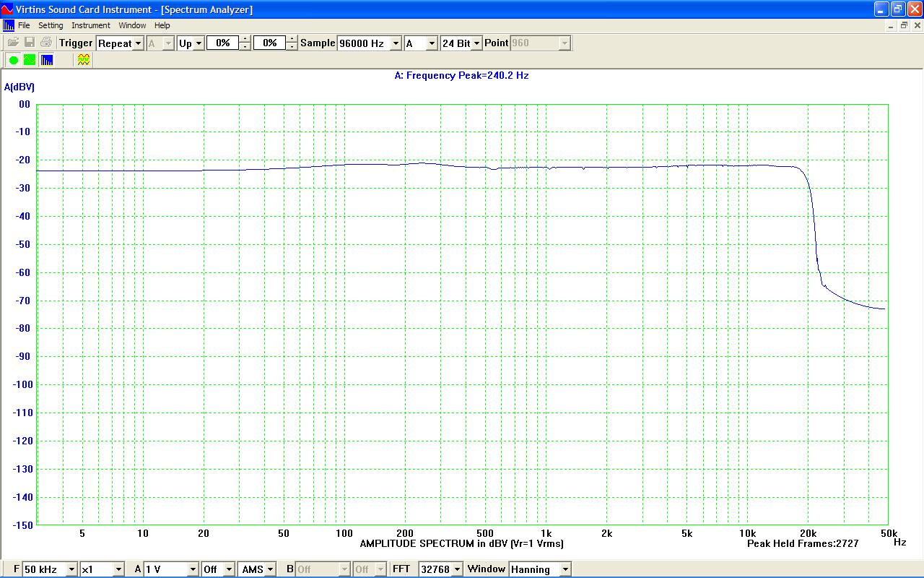
Task: Click the 1k frequency axis label
Action: pos(546,533)
